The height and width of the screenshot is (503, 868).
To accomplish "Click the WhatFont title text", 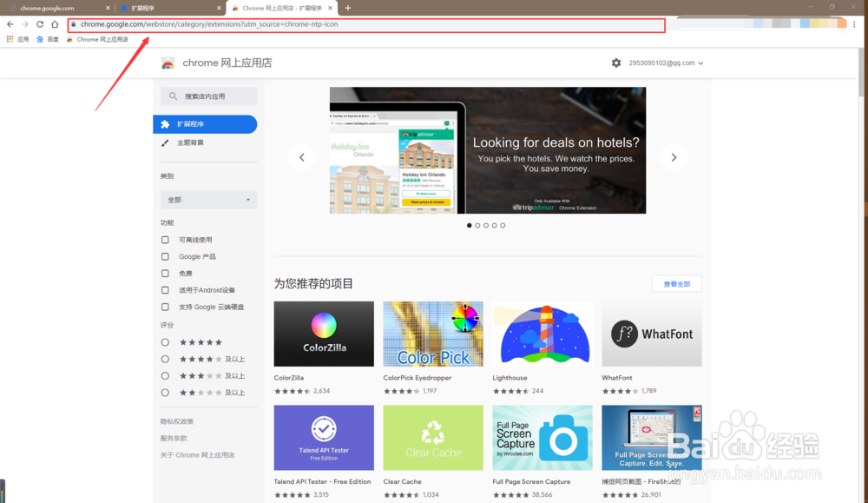I will tap(616, 378).
